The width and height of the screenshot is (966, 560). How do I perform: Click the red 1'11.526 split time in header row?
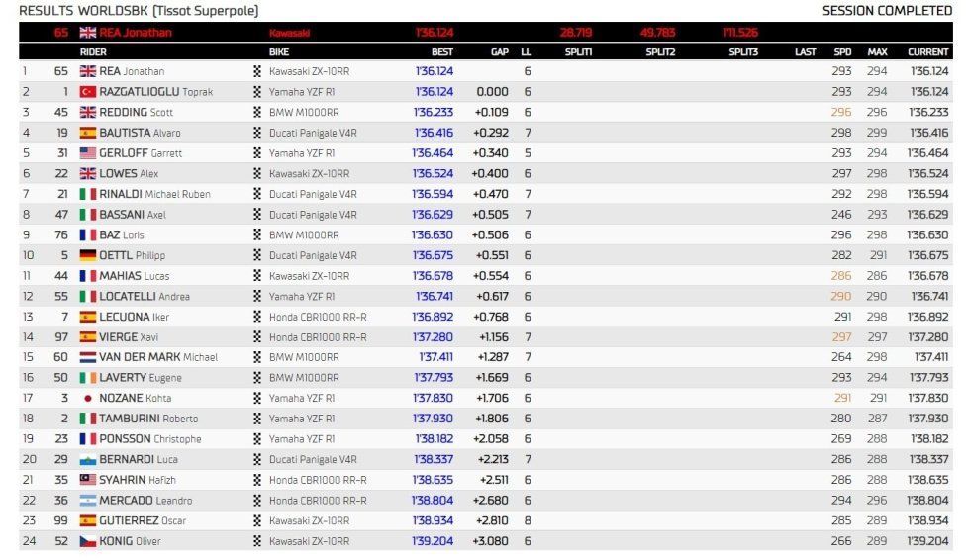740,33
